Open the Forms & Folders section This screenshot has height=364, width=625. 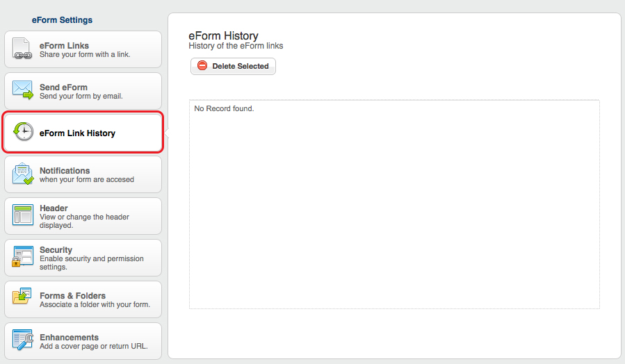pyautogui.click(x=83, y=299)
